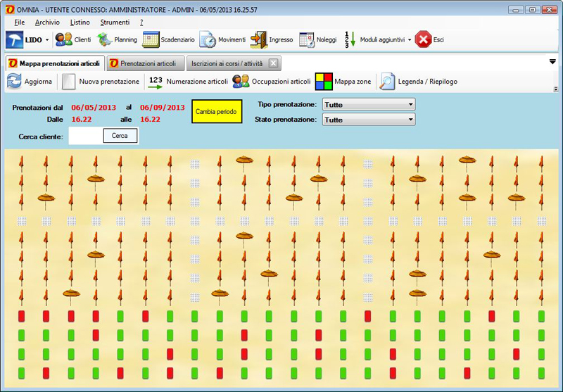Create a Nuova prenotazione
The width and height of the screenshot is (563, 392).
(101, 82)
